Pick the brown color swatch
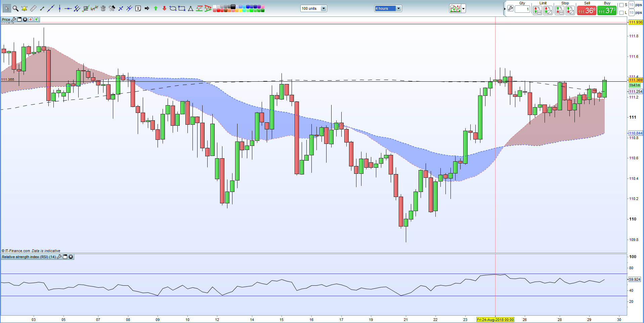 pyautogui.click(x=225, y=10)
